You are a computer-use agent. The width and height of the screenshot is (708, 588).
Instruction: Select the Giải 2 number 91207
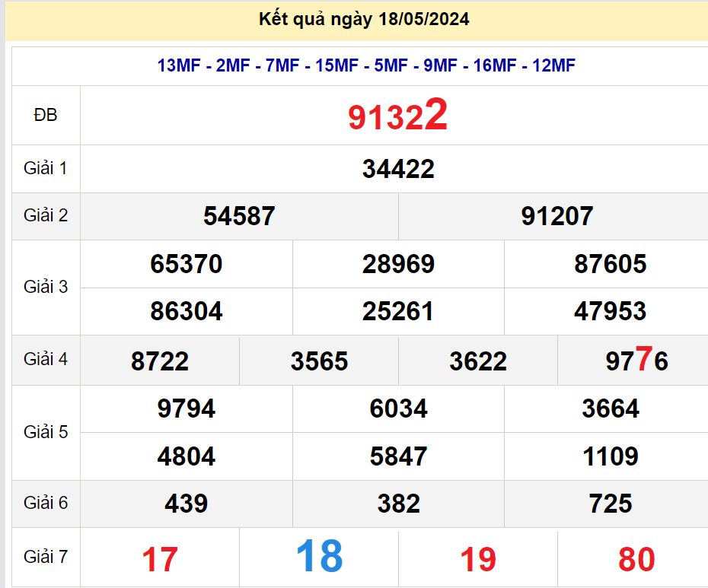[557, 216]
